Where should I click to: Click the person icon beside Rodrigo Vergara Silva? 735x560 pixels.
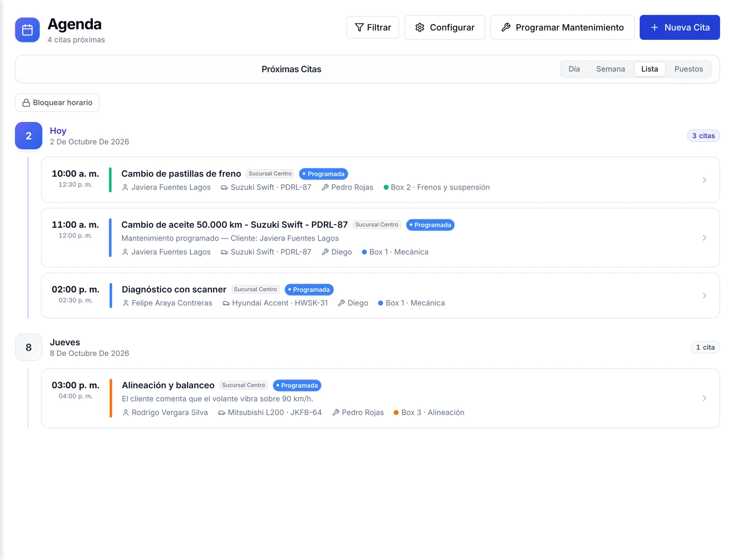(x=125, y=413)
